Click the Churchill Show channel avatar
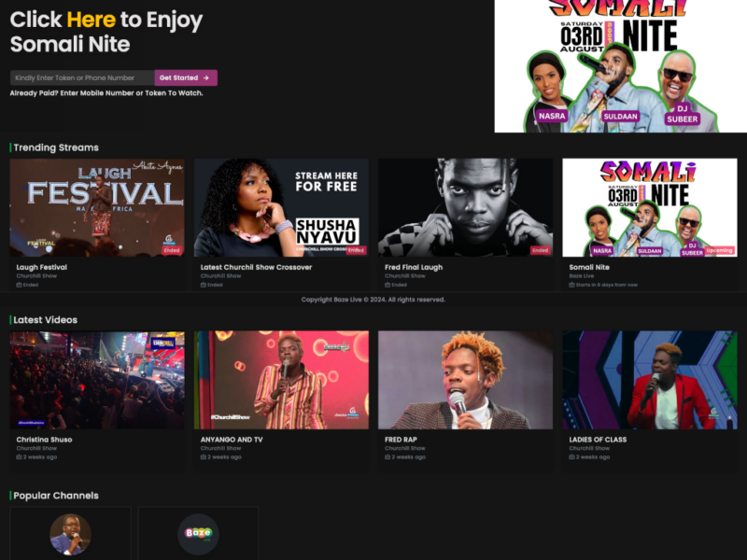The width and height of the screenshot is (747, 560). tap(70, 534)
